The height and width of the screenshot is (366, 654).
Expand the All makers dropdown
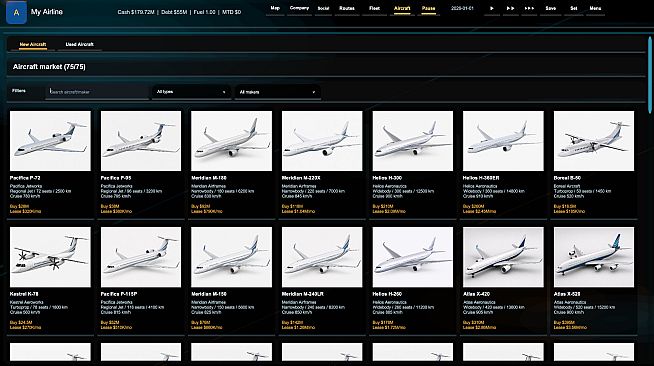tap(278, 92)
